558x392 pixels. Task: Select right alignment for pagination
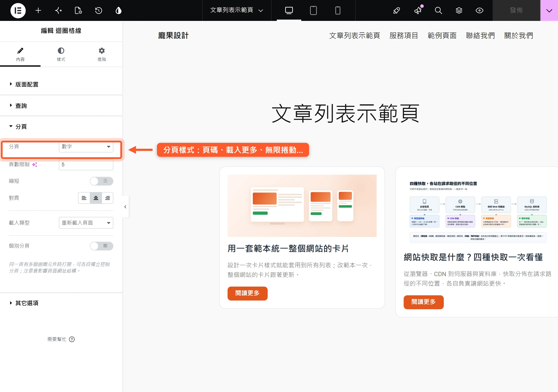pos(107,198)
